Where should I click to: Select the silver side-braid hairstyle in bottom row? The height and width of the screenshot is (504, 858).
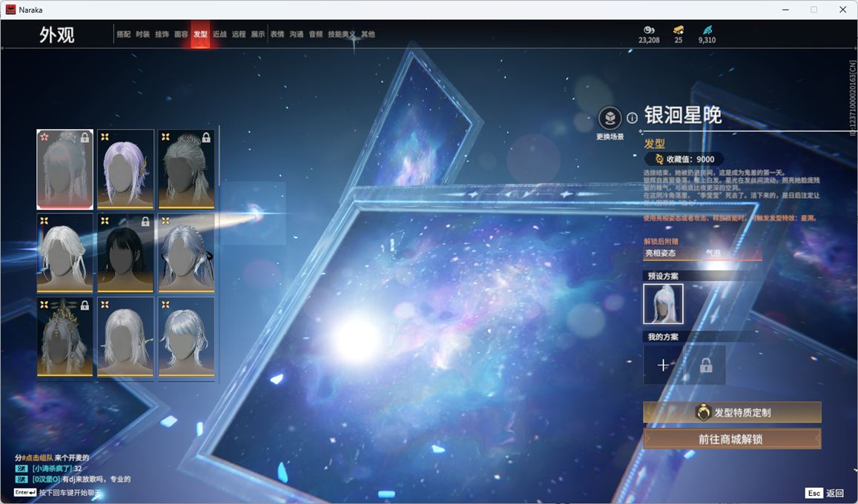[186, 336]
